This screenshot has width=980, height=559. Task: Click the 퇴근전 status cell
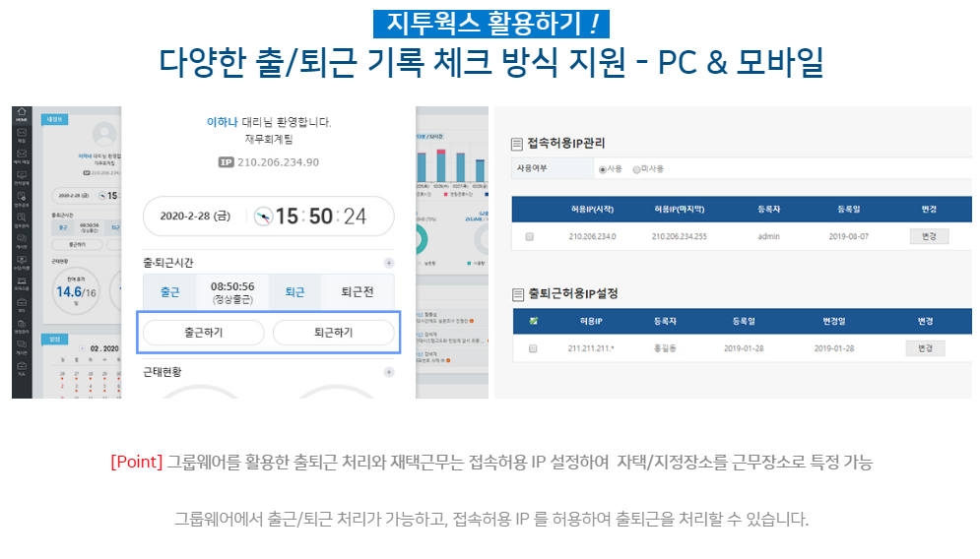click(x=358, y=291)
